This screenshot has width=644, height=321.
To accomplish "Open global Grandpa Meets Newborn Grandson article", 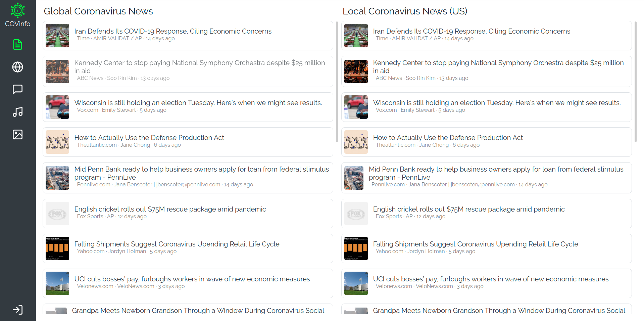I will [x=188, y=309].
